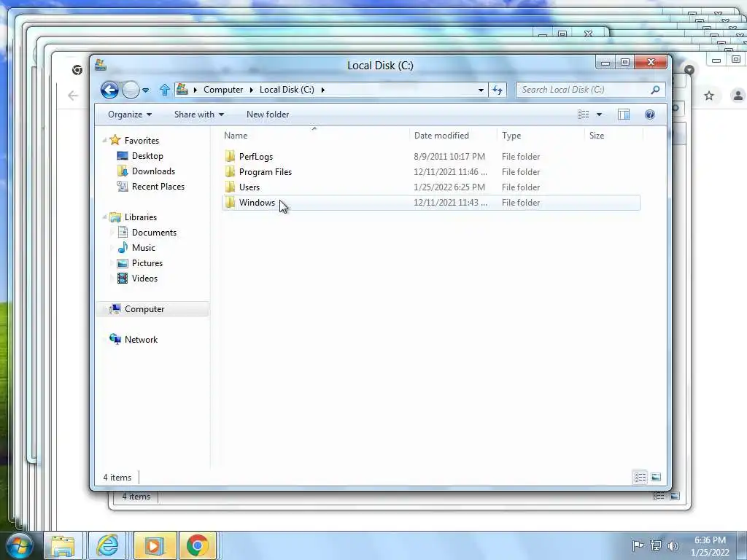Click the date 1/25/2022 6:25 PM
Image resolution: width=747 pixels, height=560 pixels.
[449, 187]
